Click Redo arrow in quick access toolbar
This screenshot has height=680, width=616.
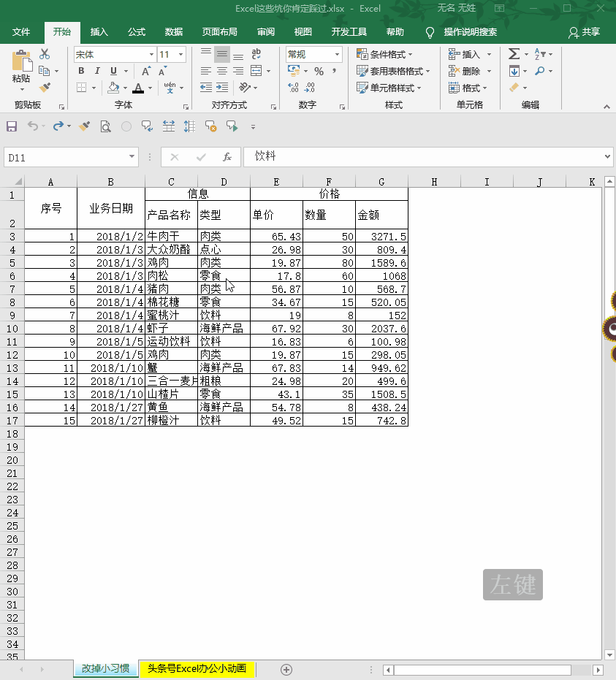tap(58, 126)
